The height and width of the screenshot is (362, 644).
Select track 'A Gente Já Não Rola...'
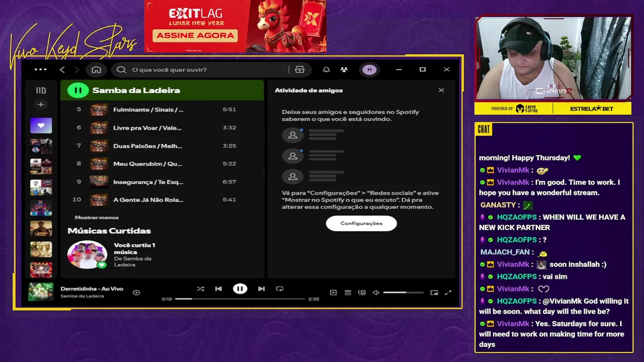148,200
